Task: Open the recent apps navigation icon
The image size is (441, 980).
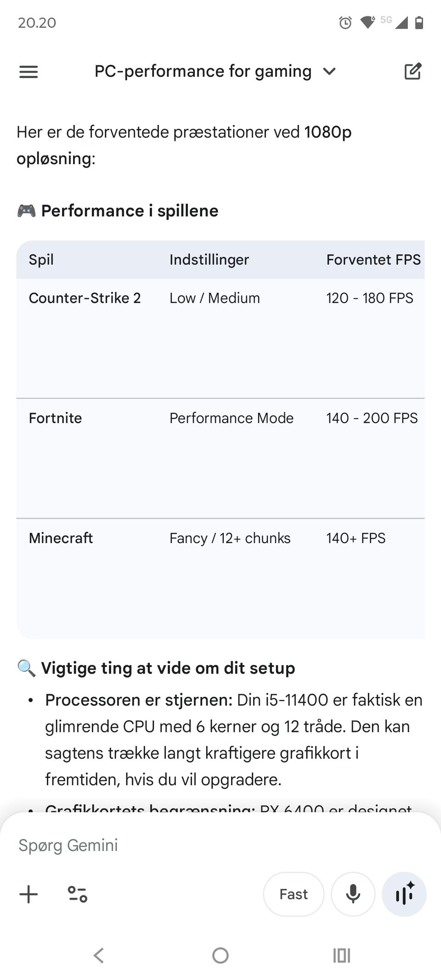Action: (341, 956)
